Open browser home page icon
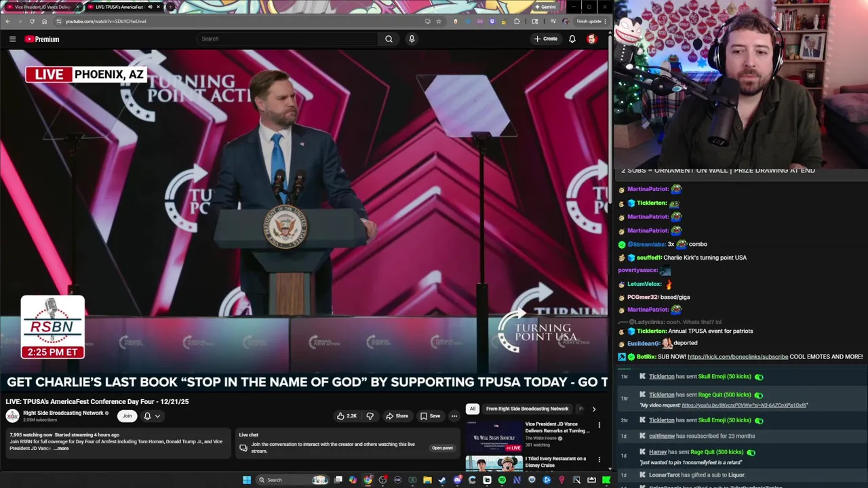The width and height of the screenshot is (868, 488). point(44,21)
